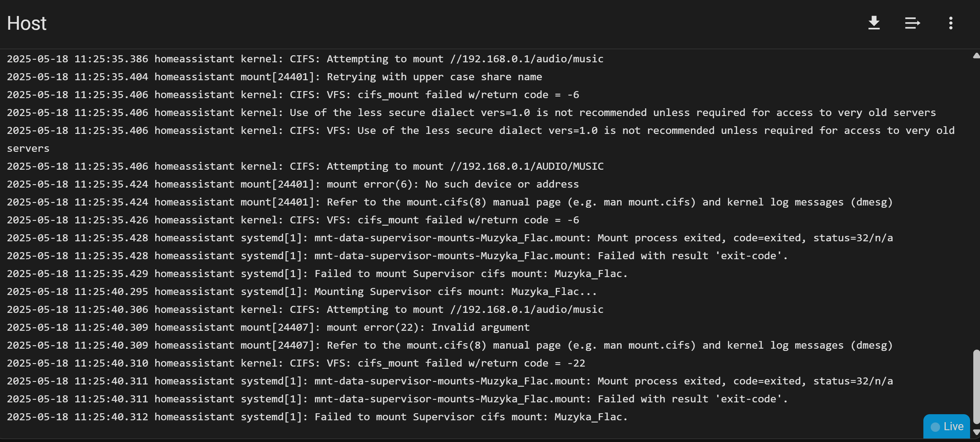Click the Live follow button
This screenshot has width=980, height=442.
point(946,426)
